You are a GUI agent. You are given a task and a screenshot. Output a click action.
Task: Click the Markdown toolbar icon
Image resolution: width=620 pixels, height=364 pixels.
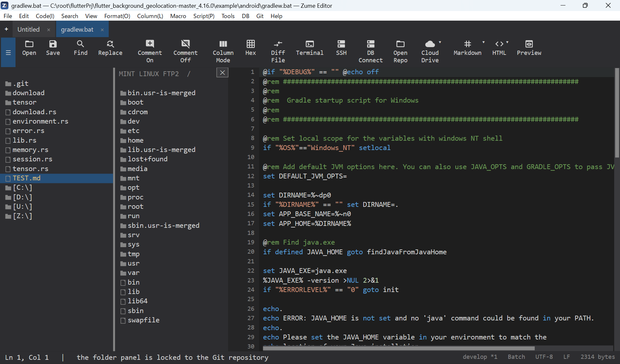pyautogui.click(x=467, y=48)
